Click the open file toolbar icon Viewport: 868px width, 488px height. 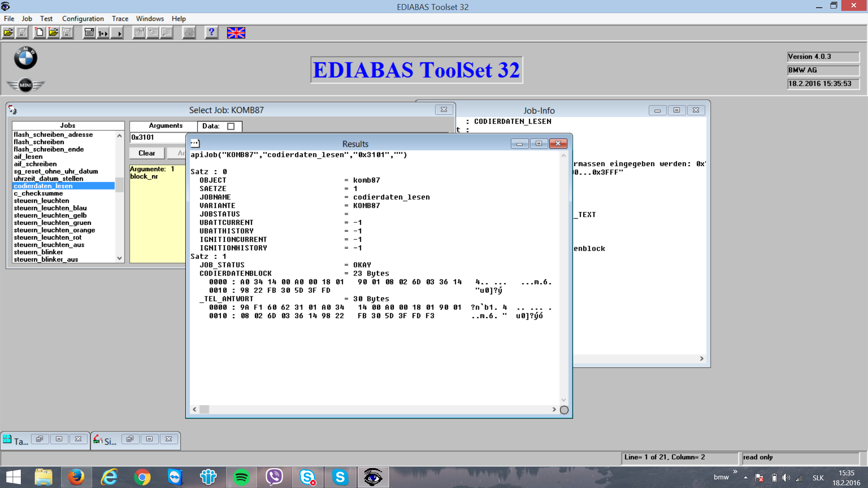click(8, 33)
